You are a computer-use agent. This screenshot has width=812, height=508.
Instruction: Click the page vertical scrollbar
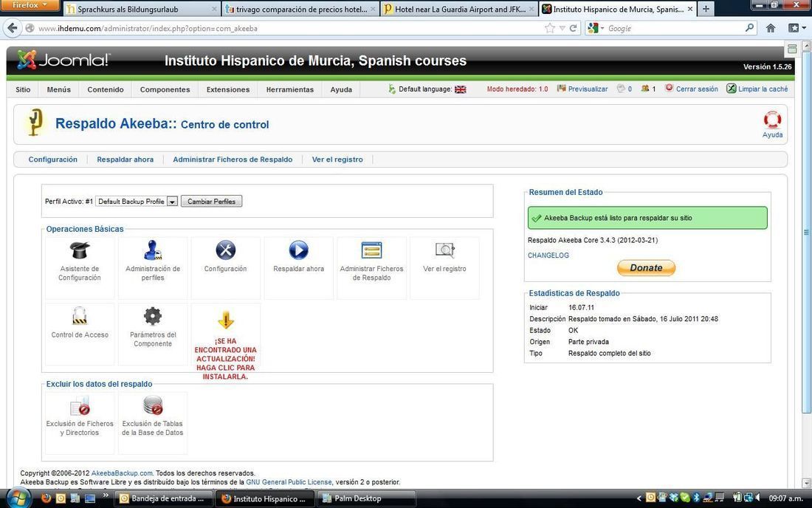point(806,232)
